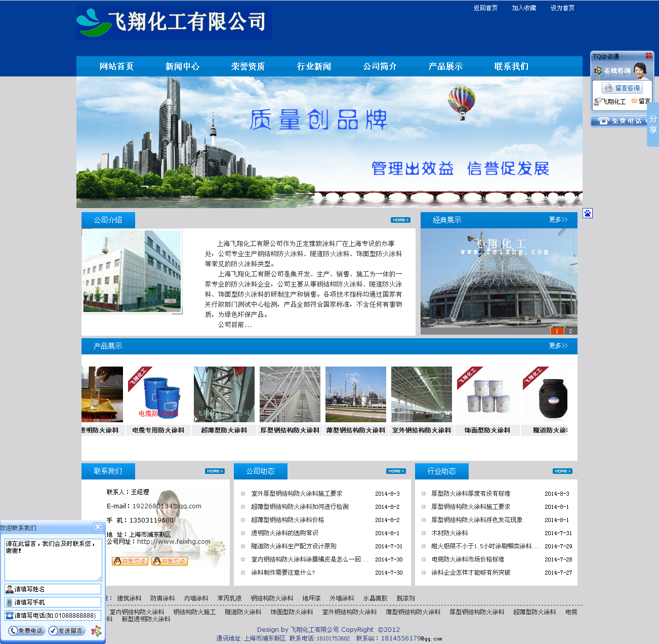Click the 飞翔化工 contact in TQ widget

point(610,101)
